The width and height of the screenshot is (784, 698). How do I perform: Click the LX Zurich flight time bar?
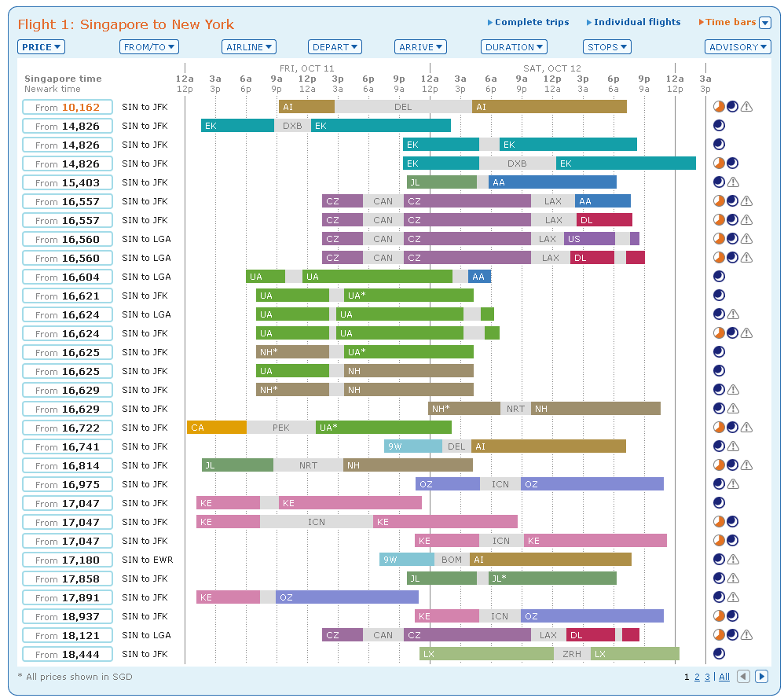pyautogui.click(x=486, y=654)
